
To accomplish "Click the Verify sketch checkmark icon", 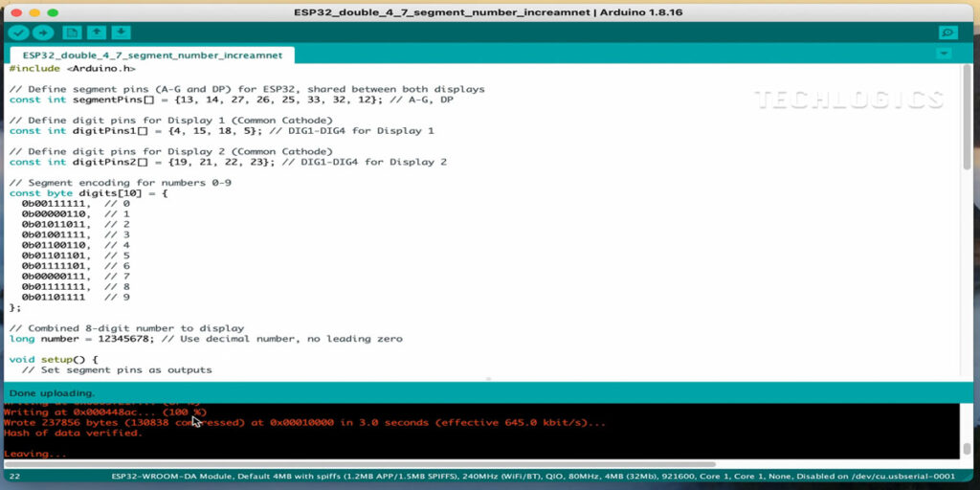I will [18, 33].
